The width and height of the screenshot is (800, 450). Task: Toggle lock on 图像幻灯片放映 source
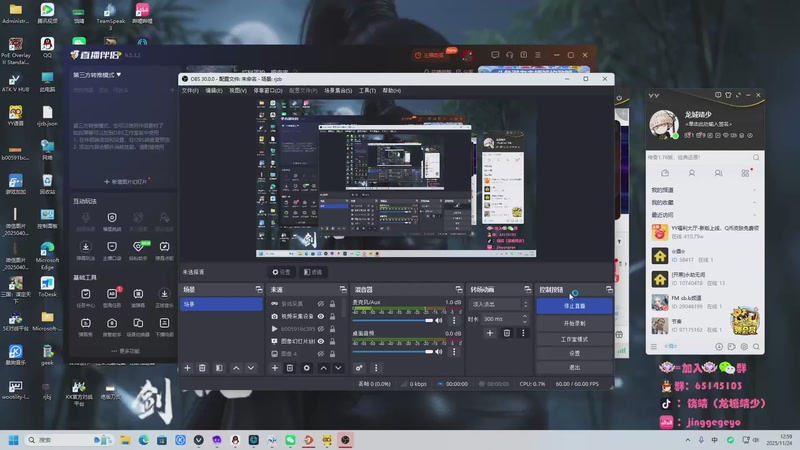(x=332, y=341)
